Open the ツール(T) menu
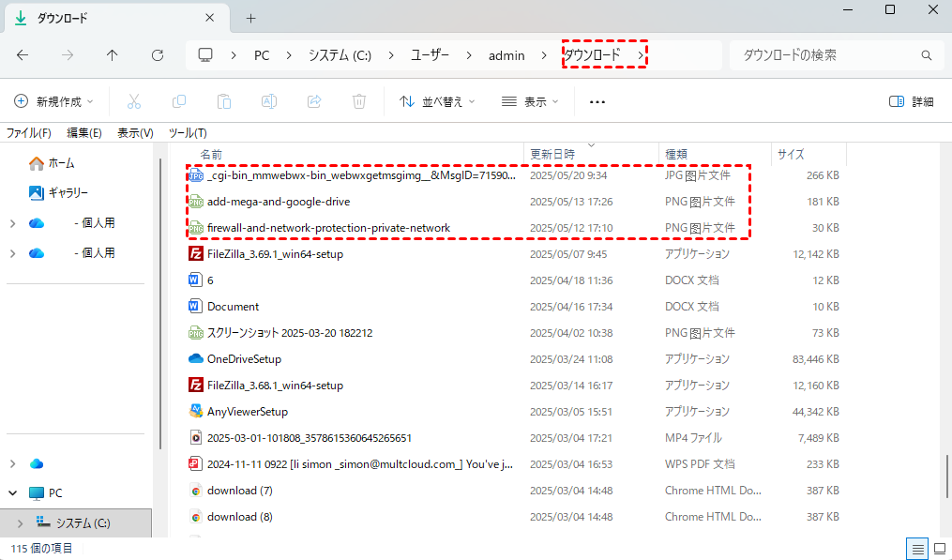Viewport: 952px width, 560px height. coord(188,133)
